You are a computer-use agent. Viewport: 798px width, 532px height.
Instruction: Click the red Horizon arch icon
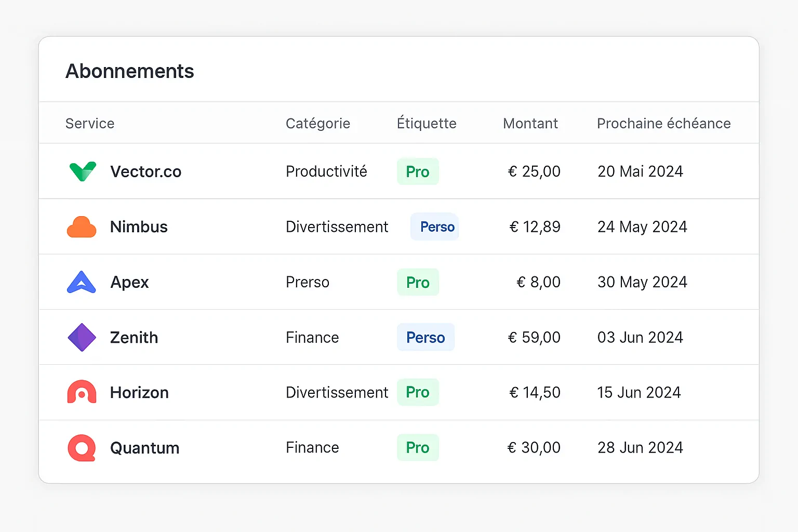(x=82, y=392)
